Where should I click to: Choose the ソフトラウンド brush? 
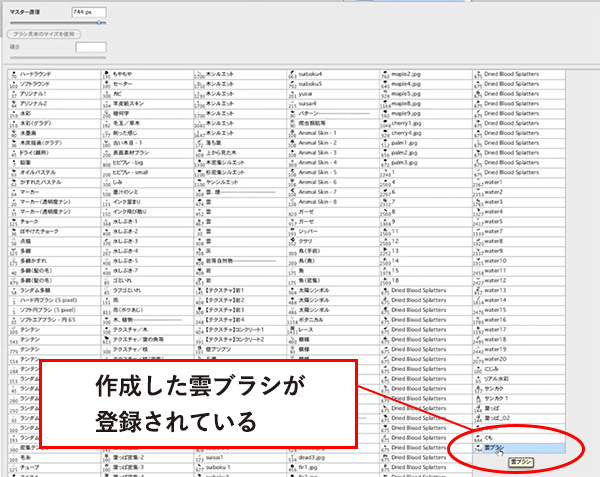coord(54,84)
